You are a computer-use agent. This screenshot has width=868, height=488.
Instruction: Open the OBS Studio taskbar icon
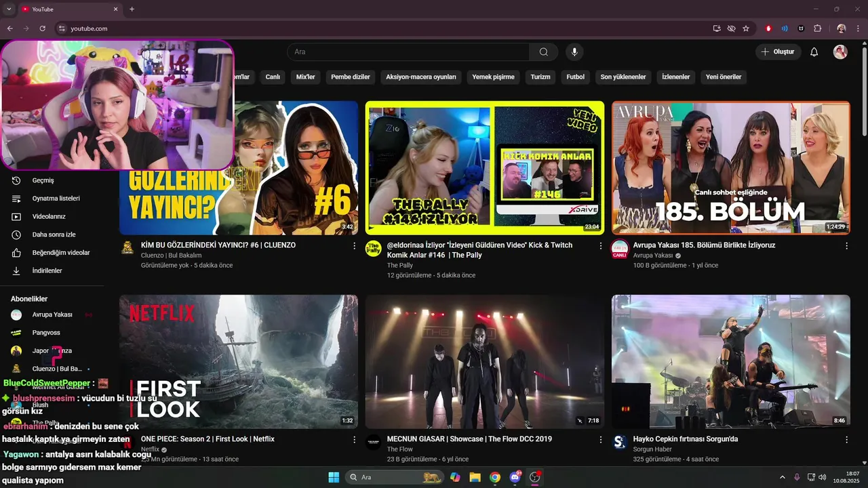pyautogui.click(x=535, y=477)
